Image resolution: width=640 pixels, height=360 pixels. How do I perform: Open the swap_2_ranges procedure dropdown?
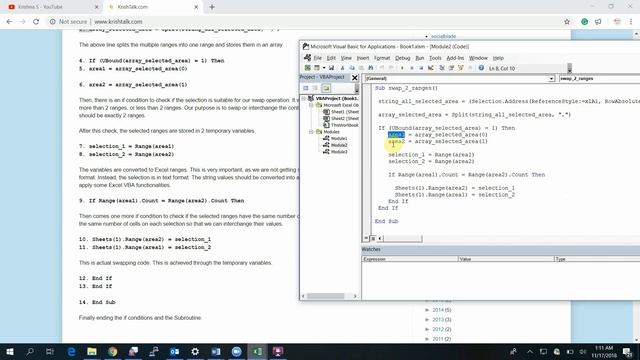click(x=599, y=78)
